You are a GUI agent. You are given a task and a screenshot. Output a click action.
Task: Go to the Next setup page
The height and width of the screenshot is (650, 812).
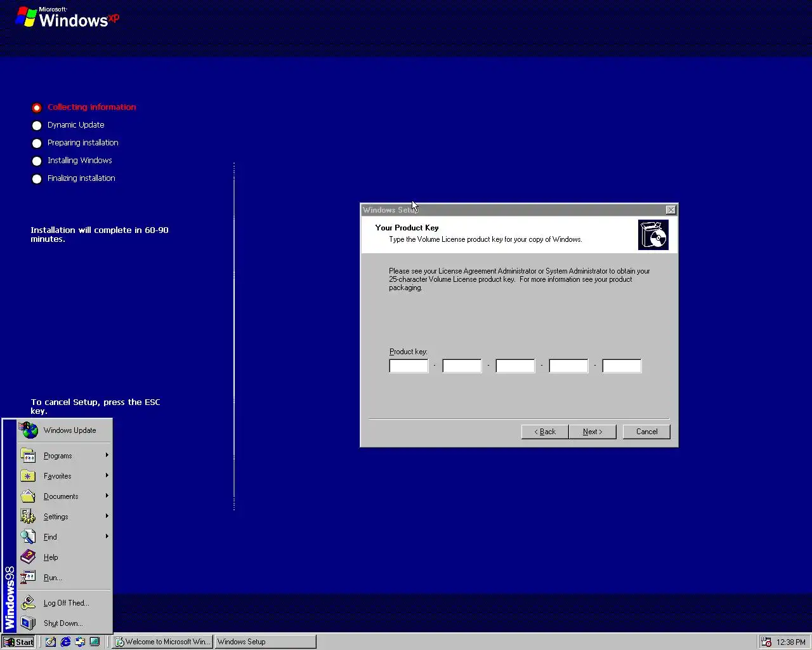click(x=593, y=432)
